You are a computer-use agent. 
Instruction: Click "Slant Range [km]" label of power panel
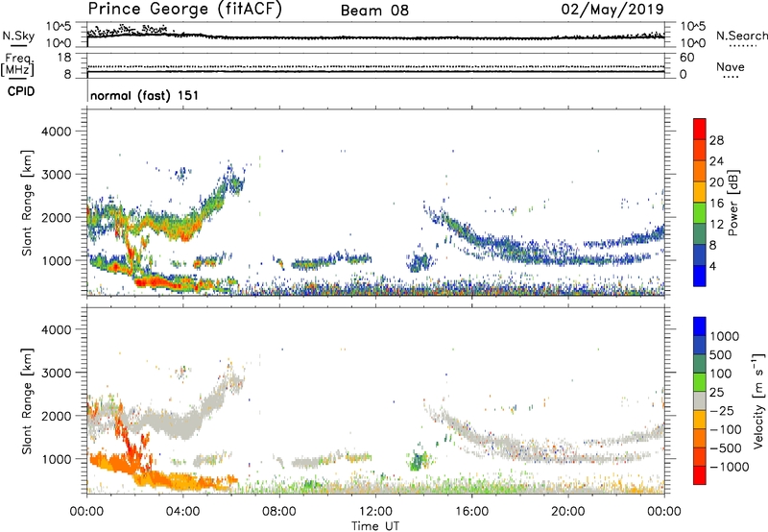pos(27,203)
